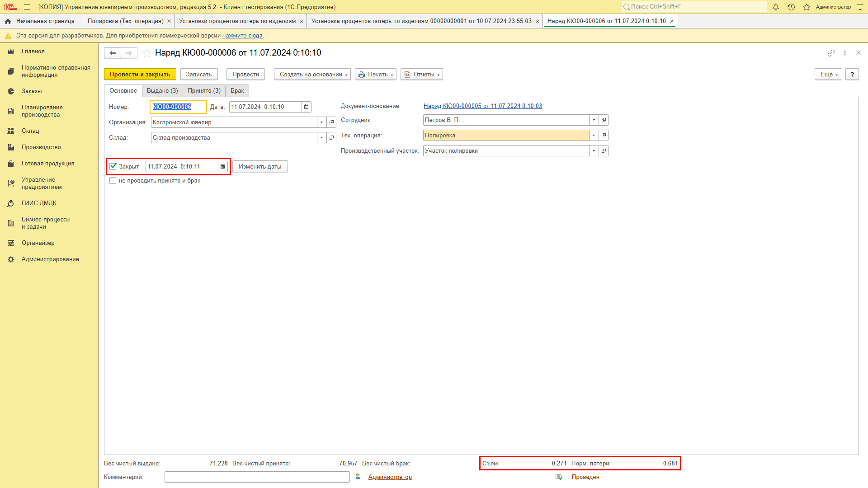Open Сотрудник record via open icon
Viewport: 868px width, 488px height.
point(604,120)
